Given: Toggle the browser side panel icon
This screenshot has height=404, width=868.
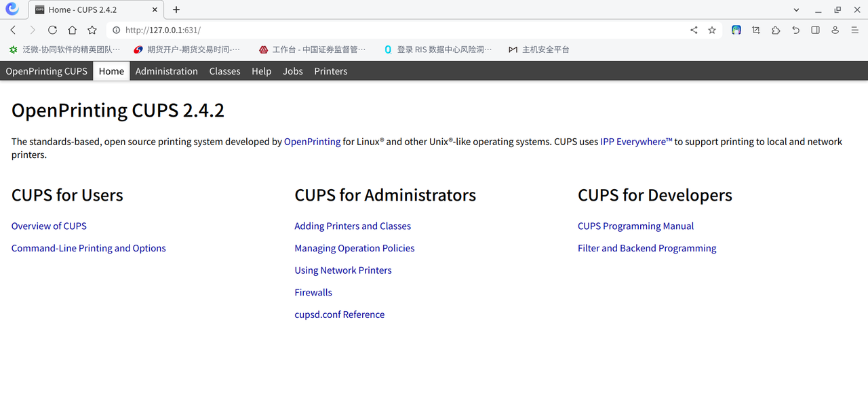Looking at the screenshot, I should (816, 30).
